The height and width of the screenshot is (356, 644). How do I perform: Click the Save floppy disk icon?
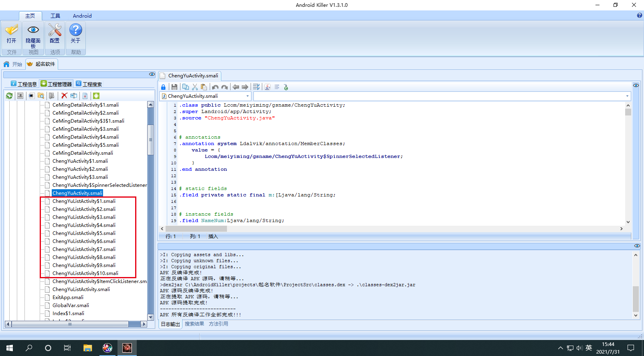click(x=174, y=87)
